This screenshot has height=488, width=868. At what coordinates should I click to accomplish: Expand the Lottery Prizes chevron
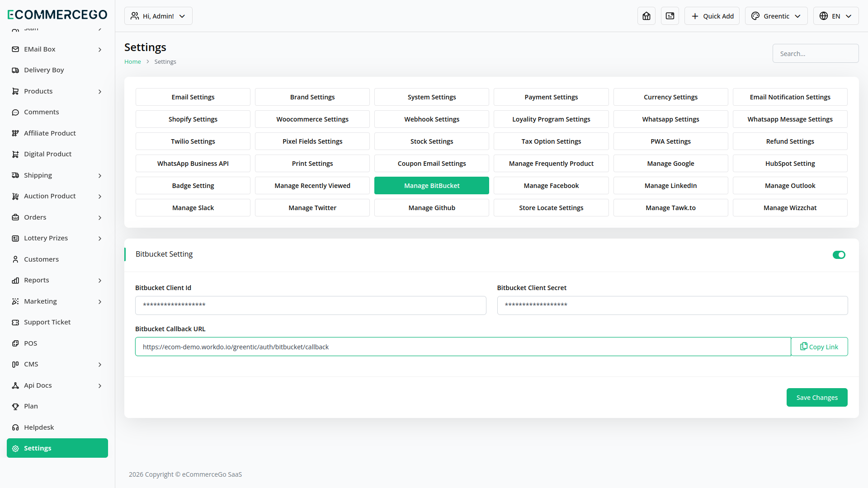click(x=100, y=239)
